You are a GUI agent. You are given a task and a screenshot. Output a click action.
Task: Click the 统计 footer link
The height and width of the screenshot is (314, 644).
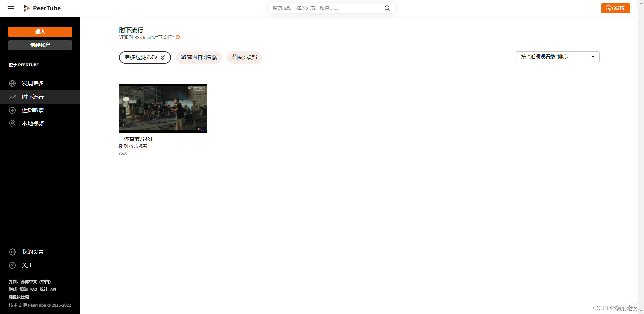(44, 289)
